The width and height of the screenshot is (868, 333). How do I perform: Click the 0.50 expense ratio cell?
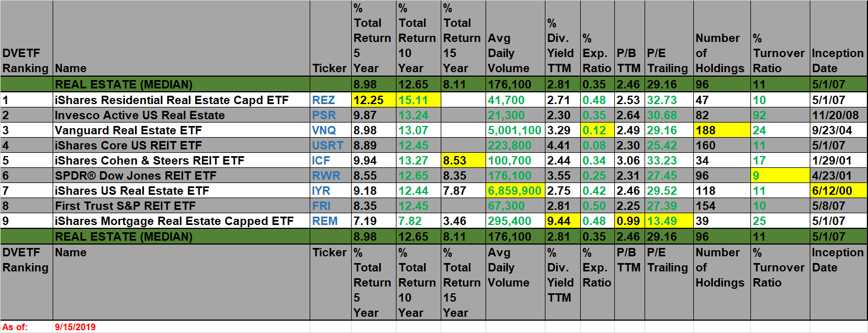click(x=597, y=206)
